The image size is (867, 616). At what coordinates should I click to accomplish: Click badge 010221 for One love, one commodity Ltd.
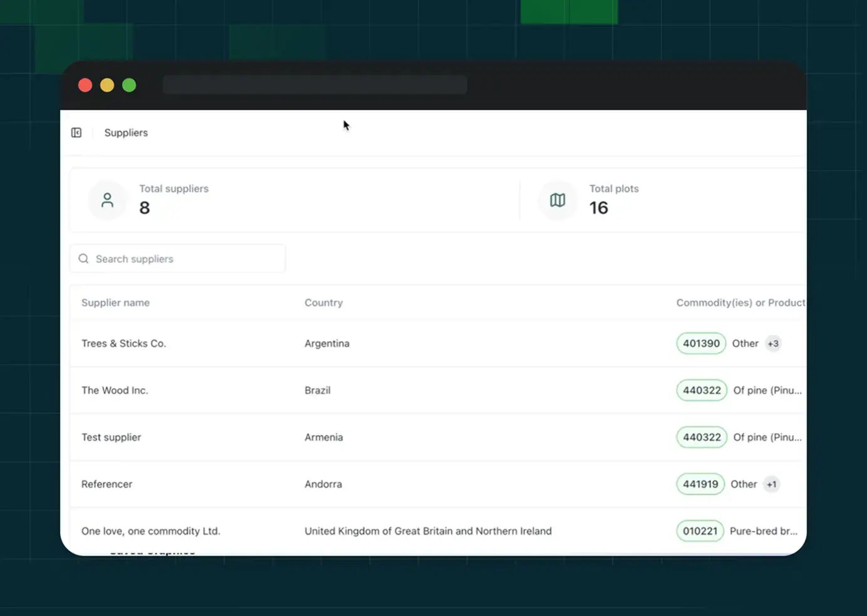[700, 531]
